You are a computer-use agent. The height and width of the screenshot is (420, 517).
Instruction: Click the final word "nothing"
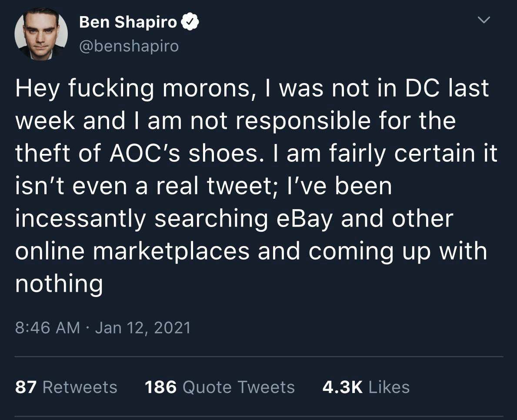coord(59,284)
